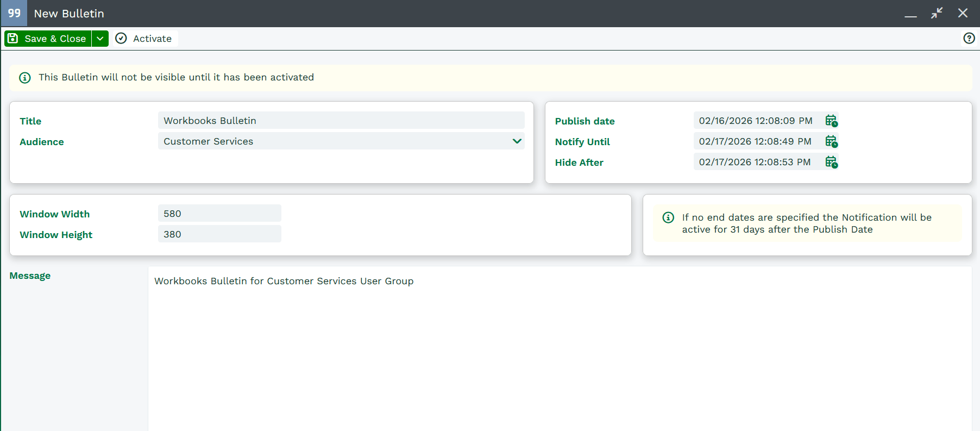Click the info icon beside end dates note
Screen dimensions: 980x431
pos(668,217)
